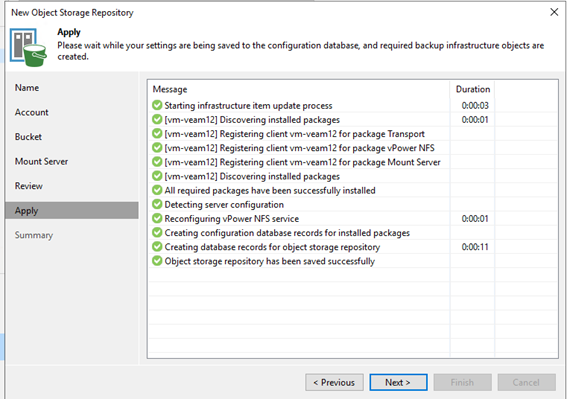Click the Cancel button
567x399 pixels.
click(526, 382)
